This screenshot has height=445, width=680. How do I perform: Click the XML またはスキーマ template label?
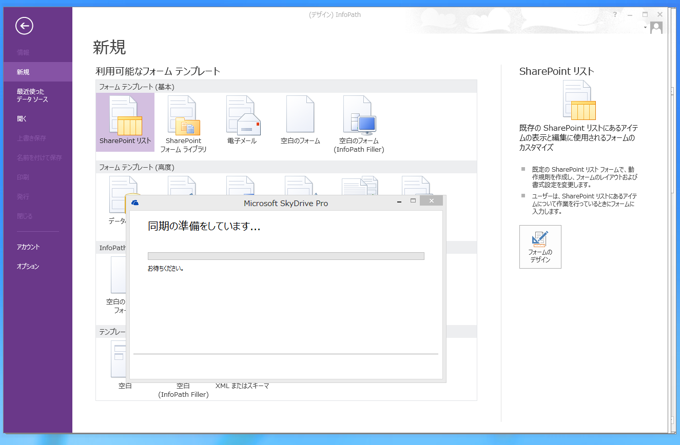click(242, 386)
